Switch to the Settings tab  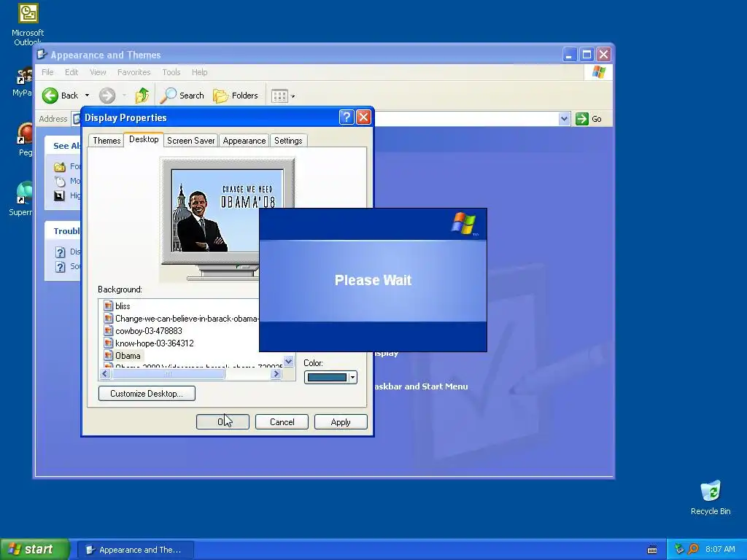(x=288, y=141)
